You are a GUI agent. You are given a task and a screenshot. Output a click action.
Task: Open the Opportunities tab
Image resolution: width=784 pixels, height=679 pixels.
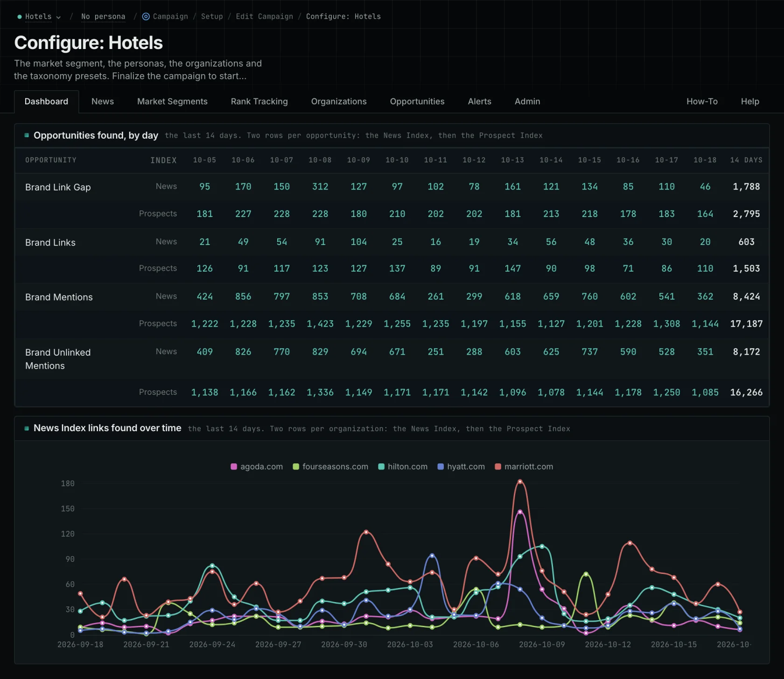pos(417,101)
